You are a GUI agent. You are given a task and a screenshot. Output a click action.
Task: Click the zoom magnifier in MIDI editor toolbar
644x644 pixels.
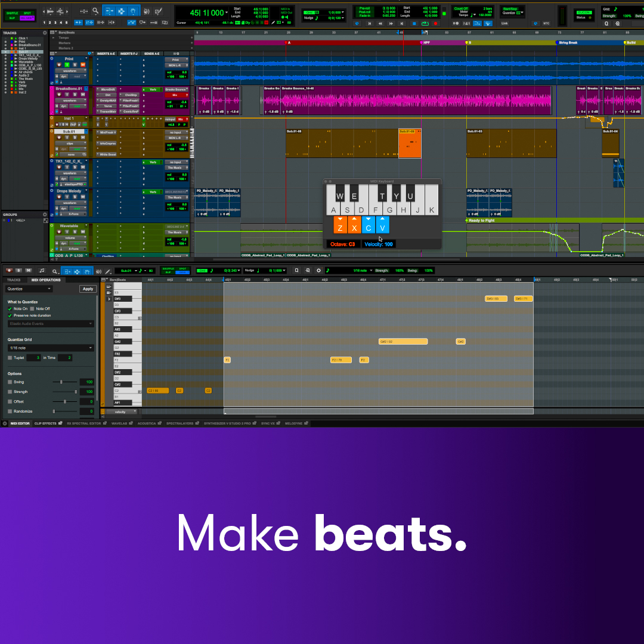click(x=54, y=271)
